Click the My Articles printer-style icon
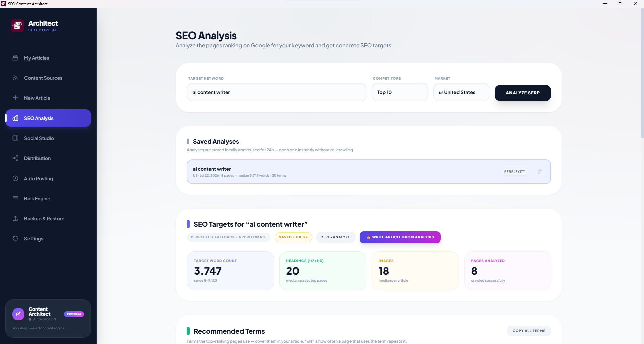Viewport: 644px width, 344px height. point(15,58)
